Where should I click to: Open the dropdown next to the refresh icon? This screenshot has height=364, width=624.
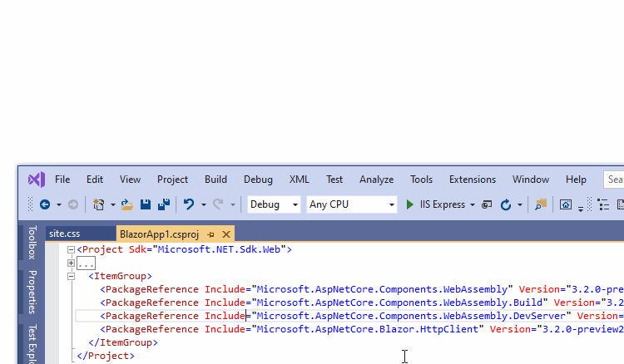pos(520,205)
